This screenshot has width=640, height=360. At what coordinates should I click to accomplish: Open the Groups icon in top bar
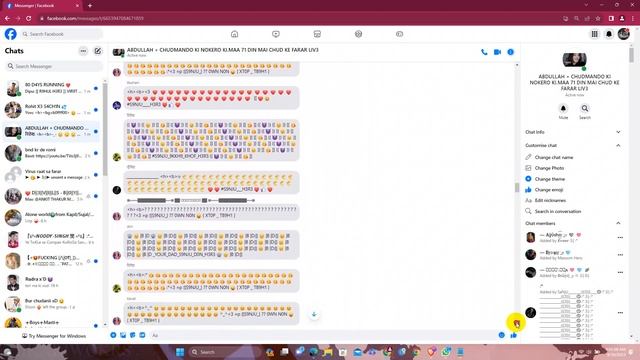pyautogui.click(x=358, y=34)
